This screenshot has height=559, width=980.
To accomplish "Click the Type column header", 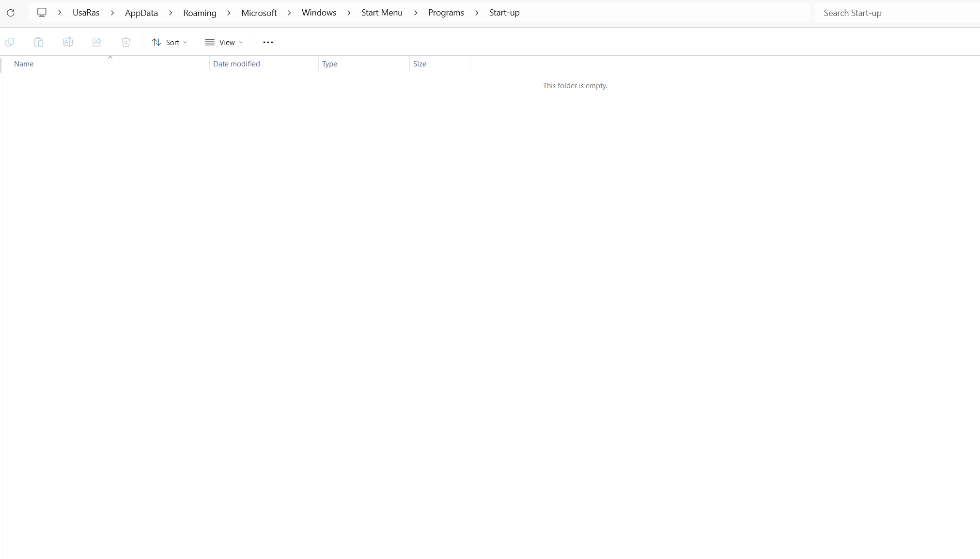I will coord(329,64).
